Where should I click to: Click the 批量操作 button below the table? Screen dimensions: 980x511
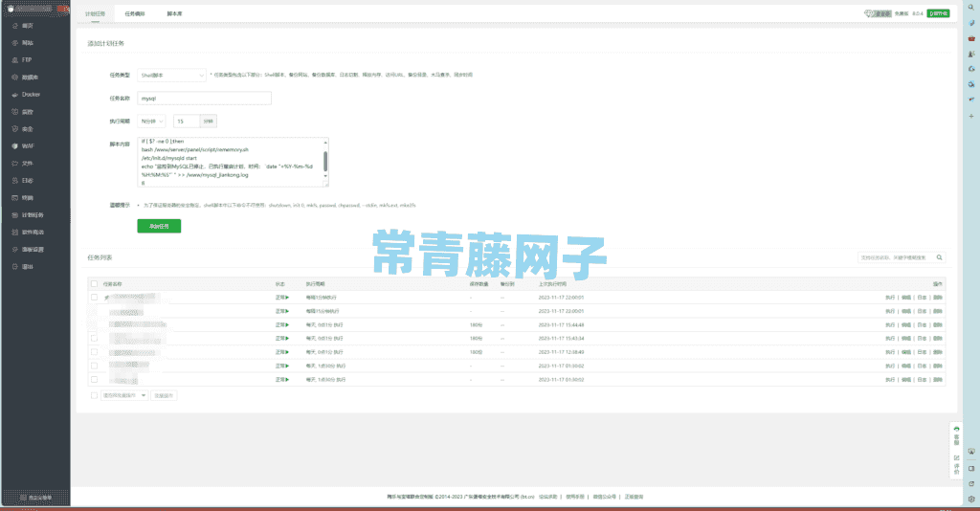[x=164, y=395]
